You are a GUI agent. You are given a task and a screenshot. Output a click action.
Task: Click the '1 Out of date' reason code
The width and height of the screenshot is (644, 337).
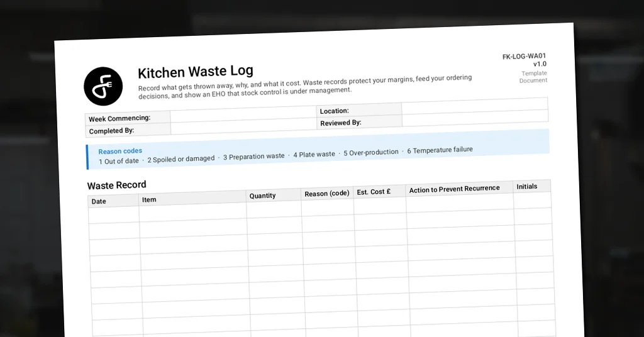[x=119, y=162]
